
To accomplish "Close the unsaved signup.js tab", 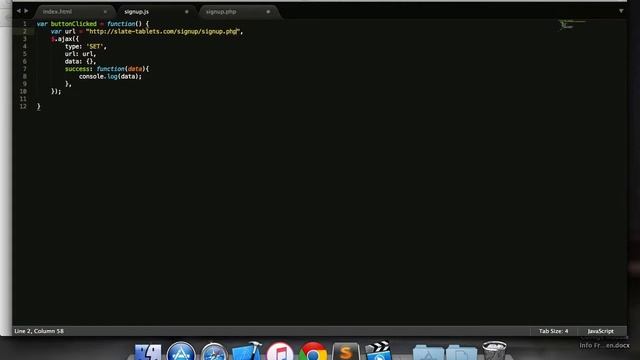I will [x=187, y=12].
